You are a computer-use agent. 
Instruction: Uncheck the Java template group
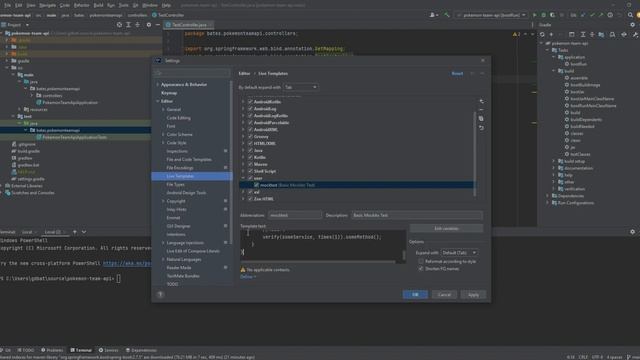click(x=250, y=150)
